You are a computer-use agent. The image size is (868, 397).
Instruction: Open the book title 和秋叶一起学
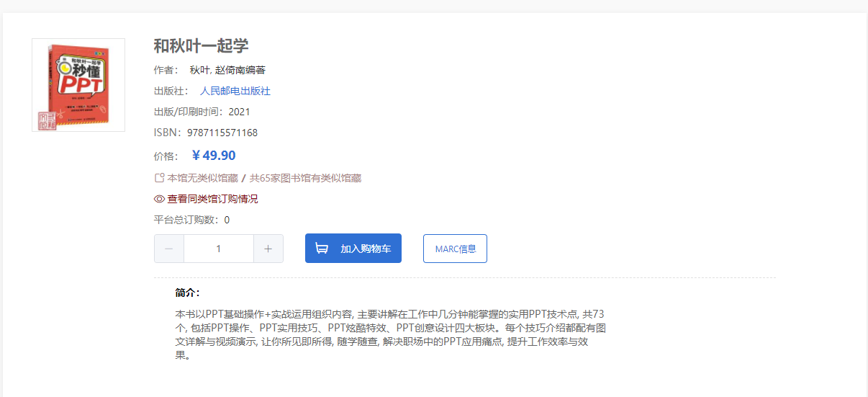click(201, 46)
